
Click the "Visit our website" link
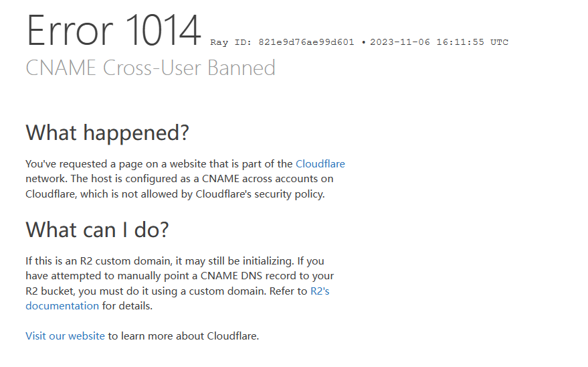coord(66,336)
